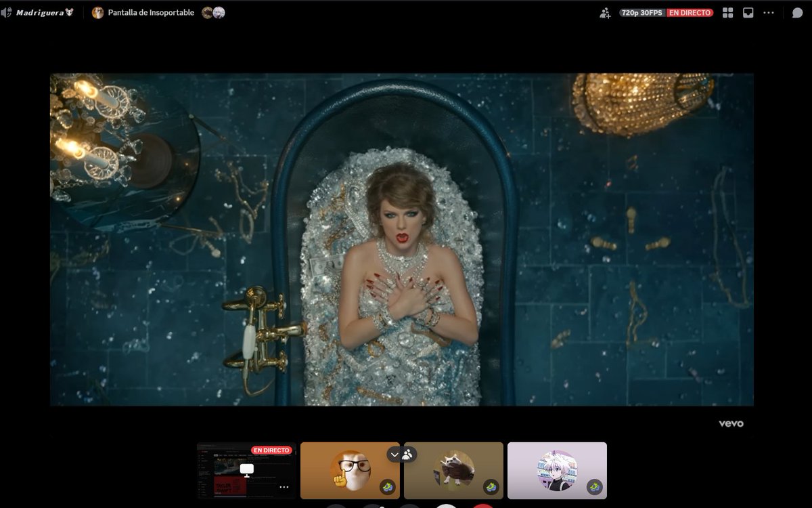Open the more options ellipsis in header

pyautogui.click(x=769, y=12)
